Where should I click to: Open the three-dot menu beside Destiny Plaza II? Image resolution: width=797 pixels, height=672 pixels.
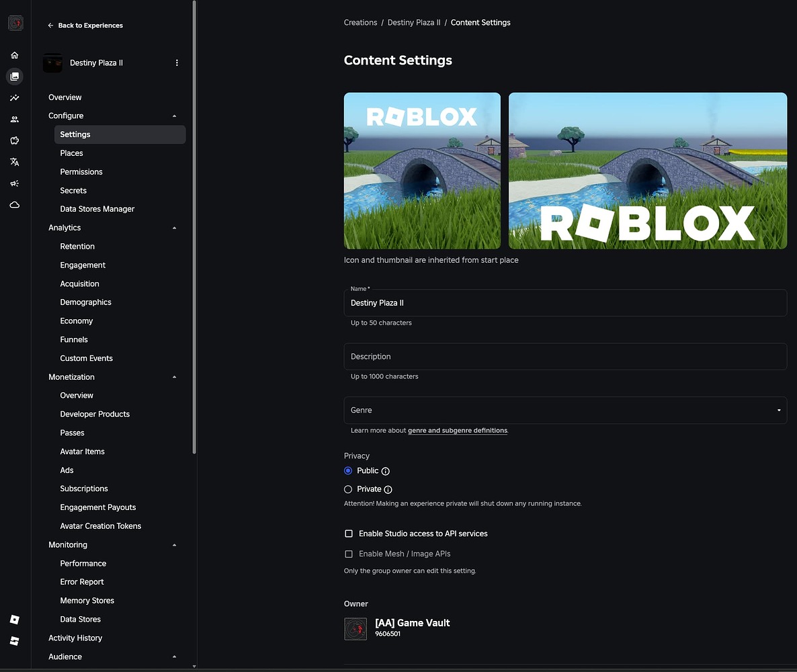pos(177,62)
